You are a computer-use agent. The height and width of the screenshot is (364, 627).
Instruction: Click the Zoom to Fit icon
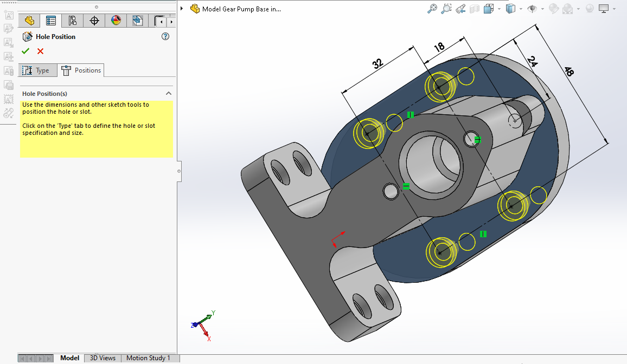(432, 9)
